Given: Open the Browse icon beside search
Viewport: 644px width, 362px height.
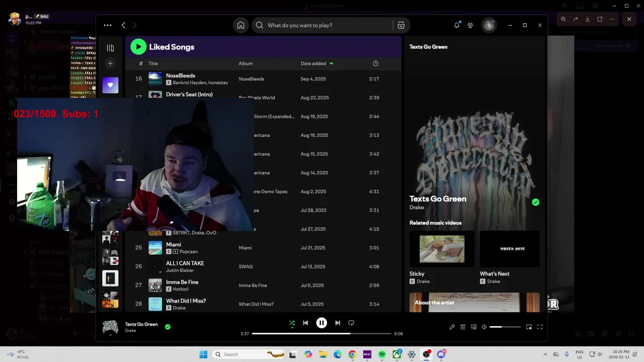Looking at the screenshot, I should coord(401,25).
